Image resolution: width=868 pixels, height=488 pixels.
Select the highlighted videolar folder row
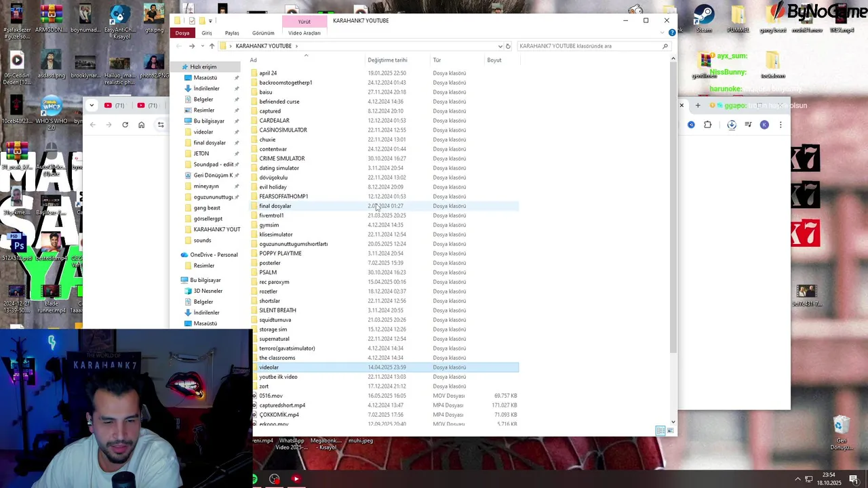(384, 367)
